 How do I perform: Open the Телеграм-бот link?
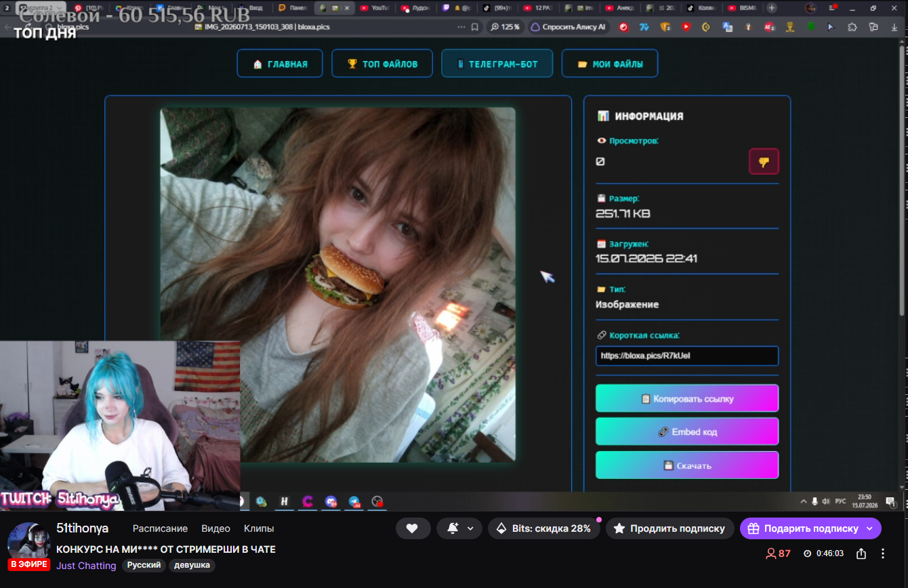click(497, 64)
